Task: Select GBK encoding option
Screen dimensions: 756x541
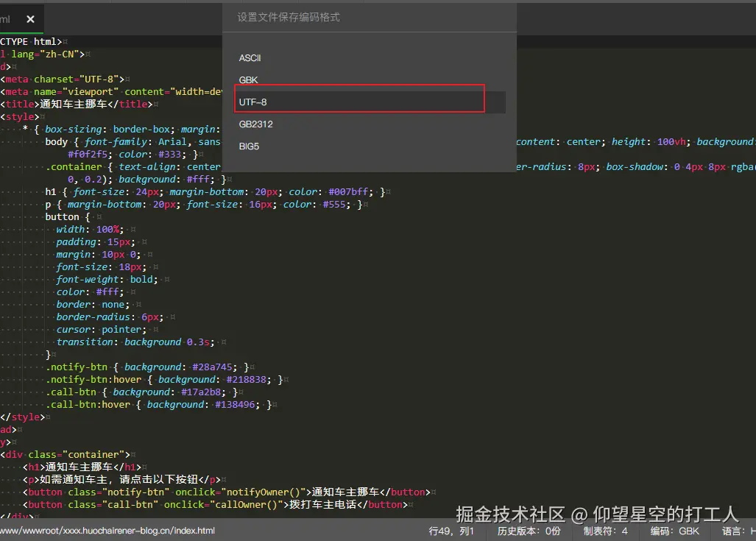Action: click(248, 80)
